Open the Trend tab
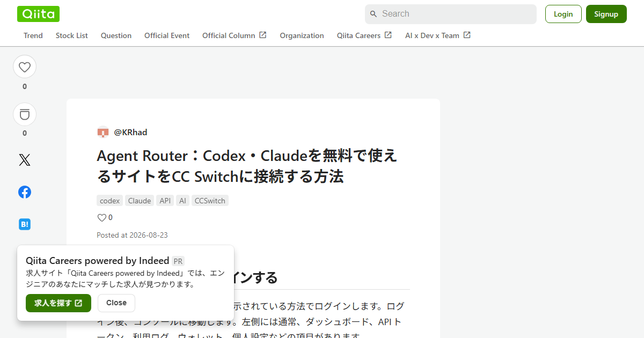Viewport: 644px width, 338px height. (x=33, y=35)
